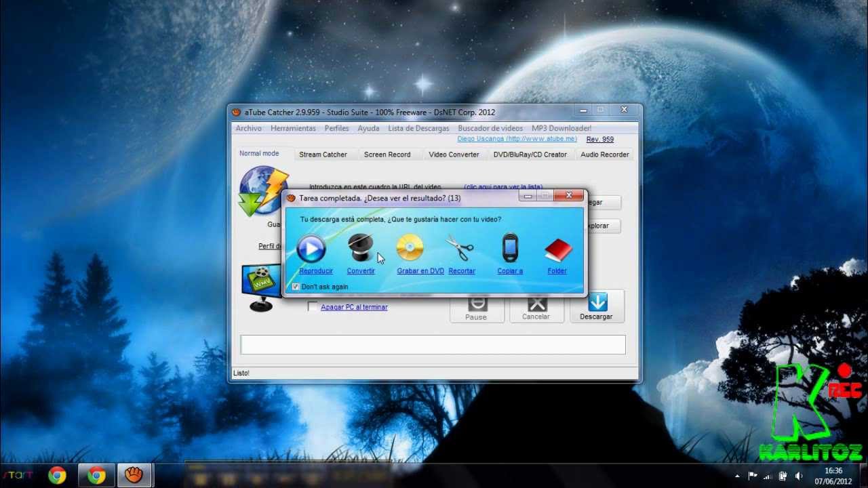The width and height of the screenshot is (868, 488).
Task: Switch to the Stream Catcher tab
Action: (x=323, y=155)
